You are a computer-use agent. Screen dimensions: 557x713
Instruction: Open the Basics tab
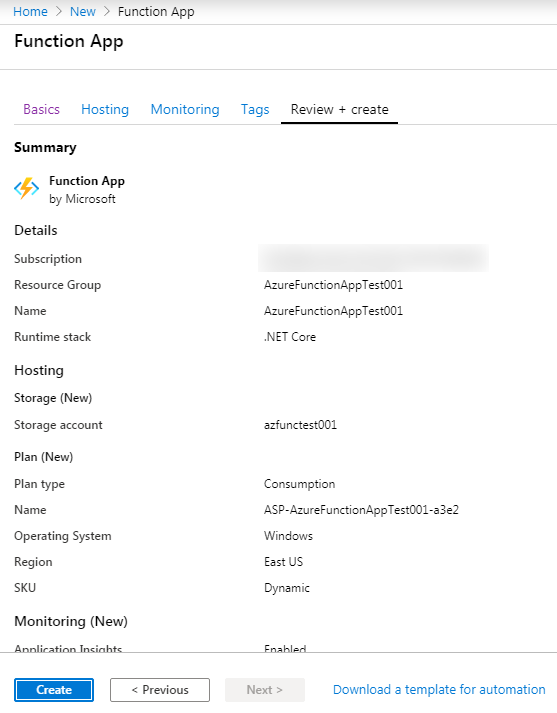tap(41, 110)
